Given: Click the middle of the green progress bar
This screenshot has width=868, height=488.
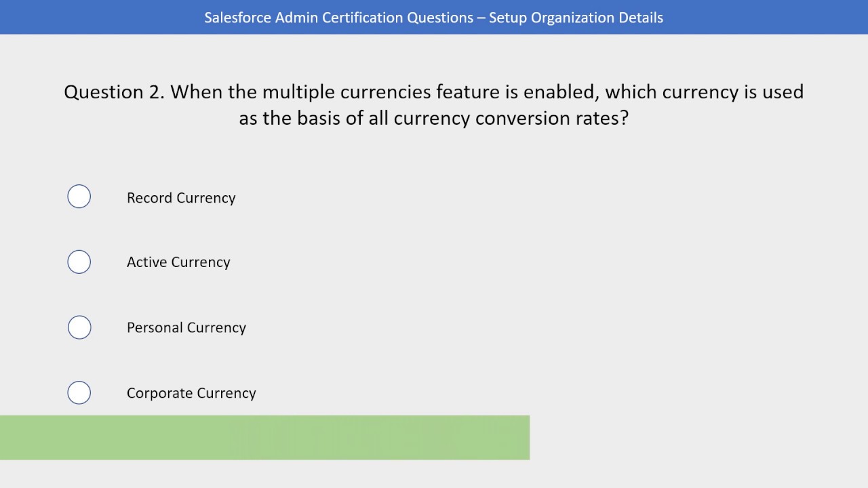Looking at the screenshot, I should point(264,438).
